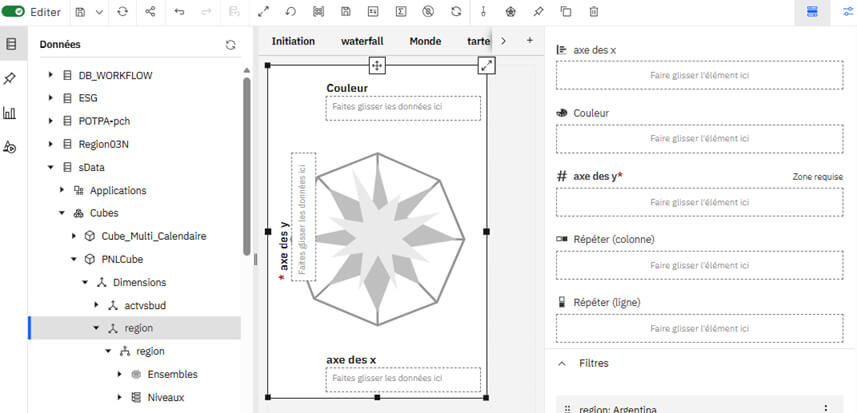Viewport: 857px width, 413px height.
Task: Click the 'Zone requise' label
Action: [818, 177]
